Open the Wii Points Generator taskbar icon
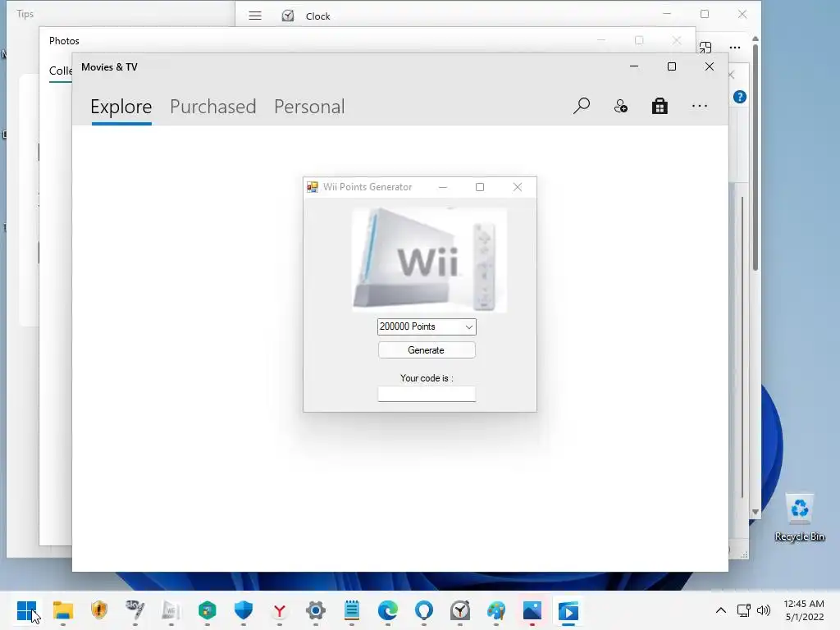The width and height of the screenshot is (840, 630). 171,610
